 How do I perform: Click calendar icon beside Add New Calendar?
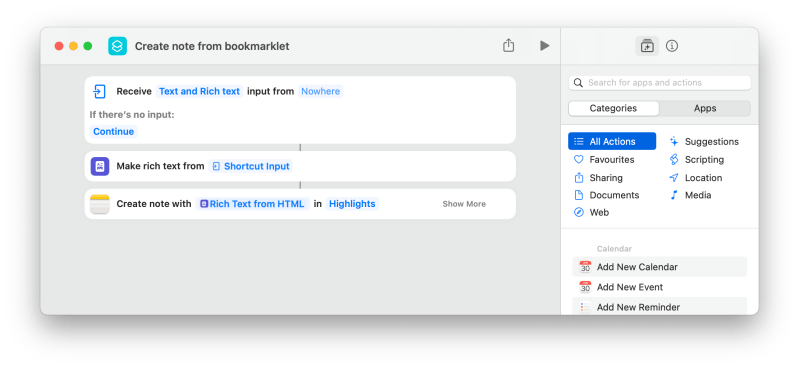(585, 267)
